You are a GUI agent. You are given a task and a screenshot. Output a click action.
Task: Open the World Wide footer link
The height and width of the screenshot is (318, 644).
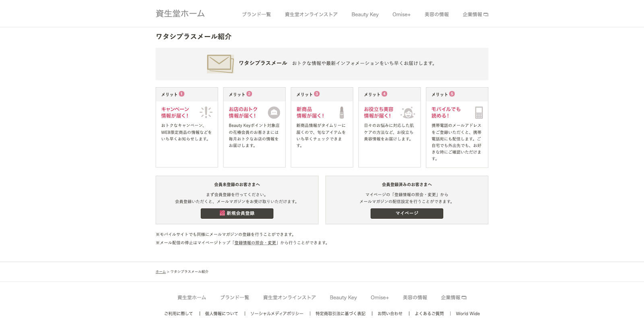click(x=468, y=314)
